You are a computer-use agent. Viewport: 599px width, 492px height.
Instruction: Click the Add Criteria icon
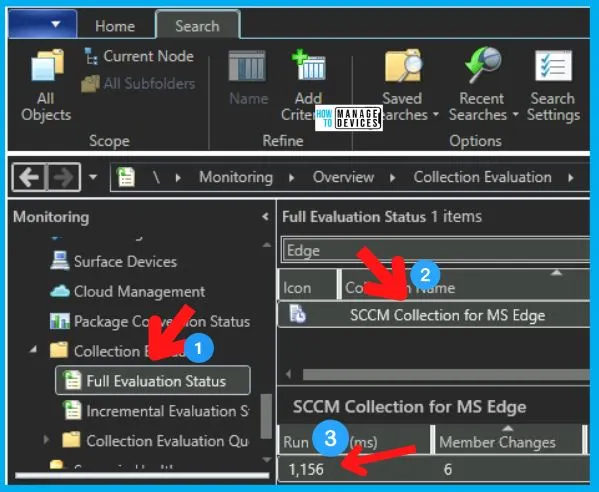[x=308, y=64]
